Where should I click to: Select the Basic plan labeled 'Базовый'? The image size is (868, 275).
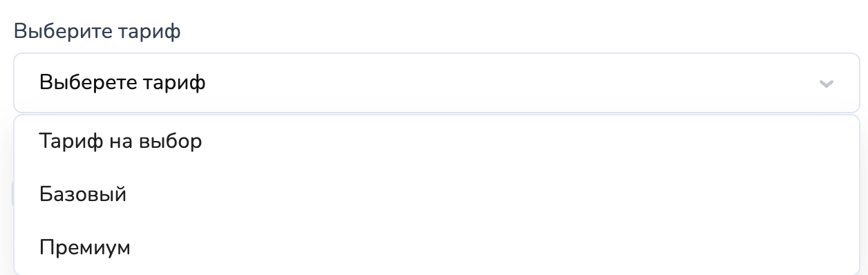[437, 194]
